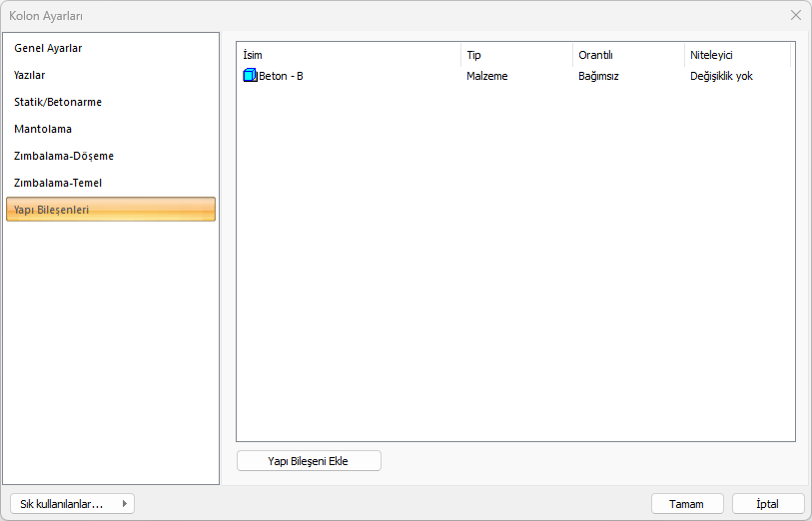Click the Bağımsız cell
The width and height of the screenshot is (812, 521).
598,76
